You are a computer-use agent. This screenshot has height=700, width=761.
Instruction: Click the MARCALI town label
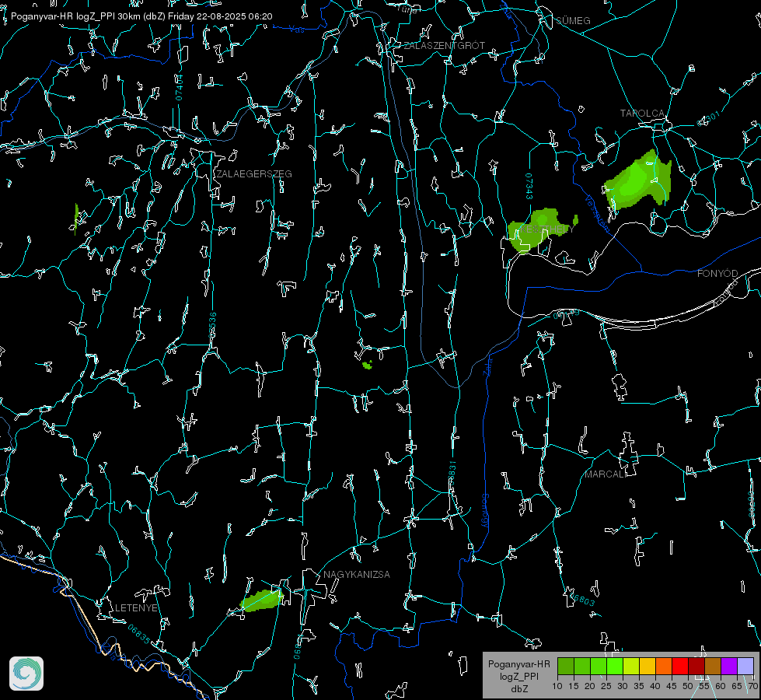pyautogui.click(x=605, y=474)
